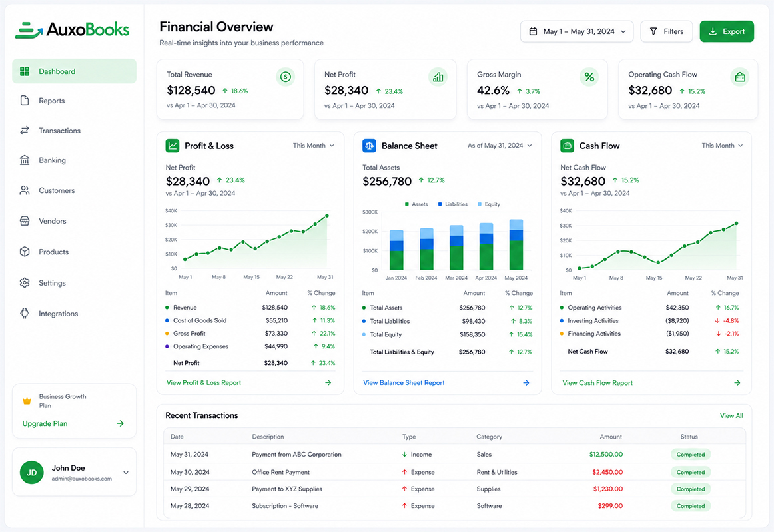The height and width of the screenshot is (532, 774).
Task: Click the crown icon for Business Growth Plan
Action: pos(27,401)
